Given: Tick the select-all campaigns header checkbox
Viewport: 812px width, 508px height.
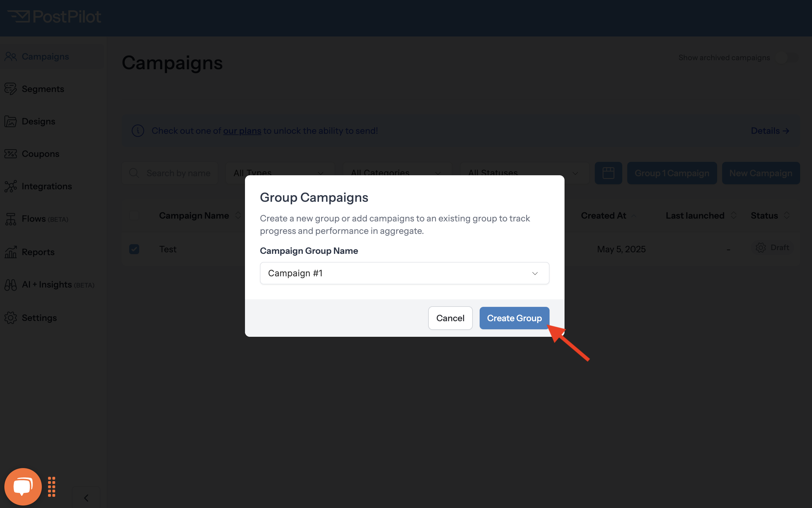Looking at the screenshot, I should (134, 215).
